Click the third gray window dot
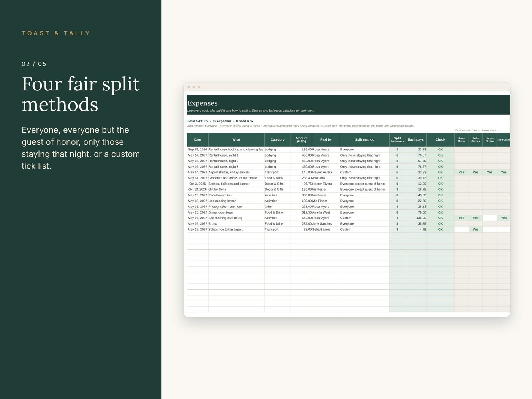The image size is (532, 399). pos(199,87)
